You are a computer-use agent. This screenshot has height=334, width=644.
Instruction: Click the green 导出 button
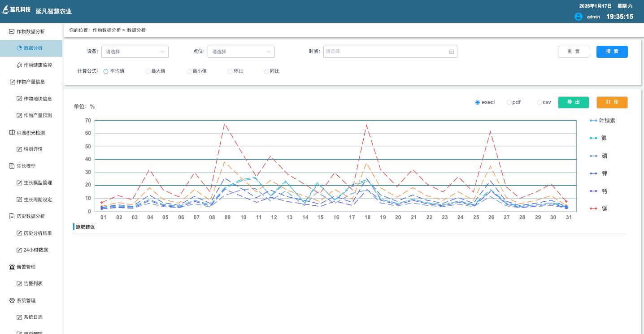click(x=573, y=102)
